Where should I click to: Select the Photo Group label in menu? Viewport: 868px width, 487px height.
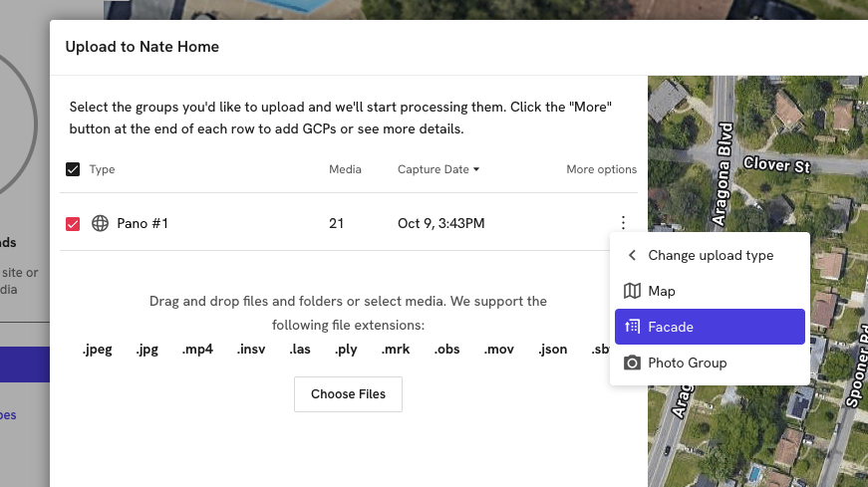click(x=687, y=364)
